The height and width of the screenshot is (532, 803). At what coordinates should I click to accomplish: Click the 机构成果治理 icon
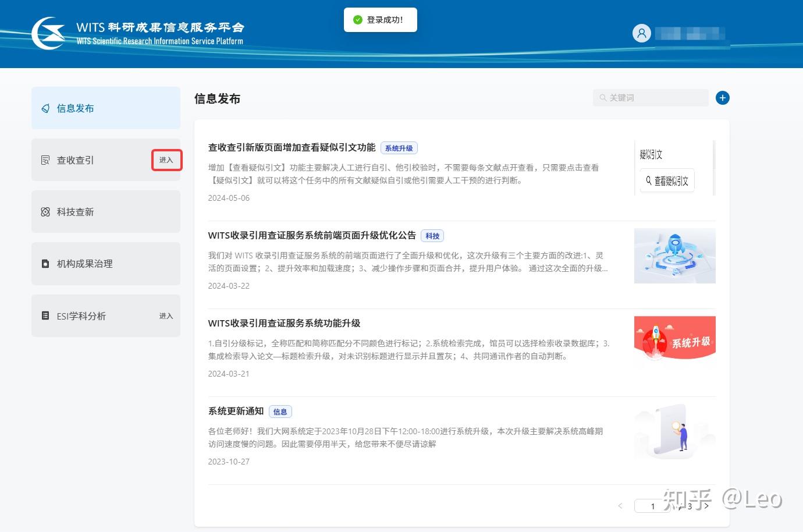point(45,263)
